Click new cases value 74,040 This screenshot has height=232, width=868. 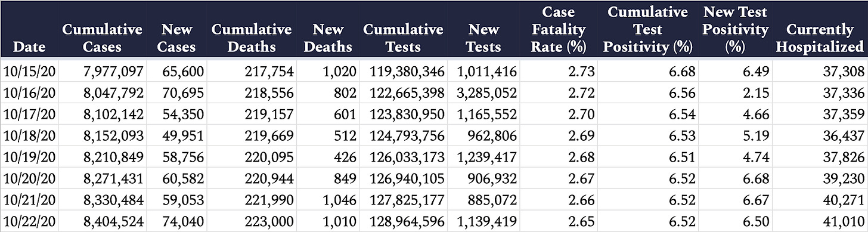pyautogui.click(x=184, y=221)
